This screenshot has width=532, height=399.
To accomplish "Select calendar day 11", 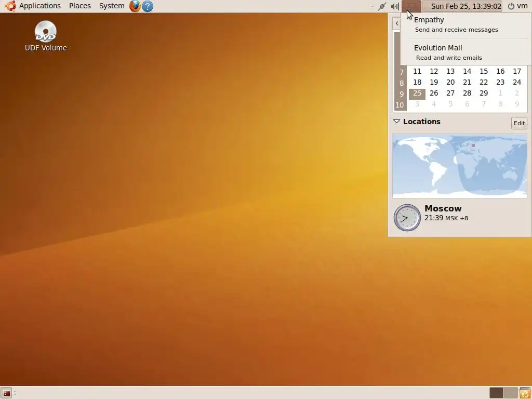I will 417,71.
